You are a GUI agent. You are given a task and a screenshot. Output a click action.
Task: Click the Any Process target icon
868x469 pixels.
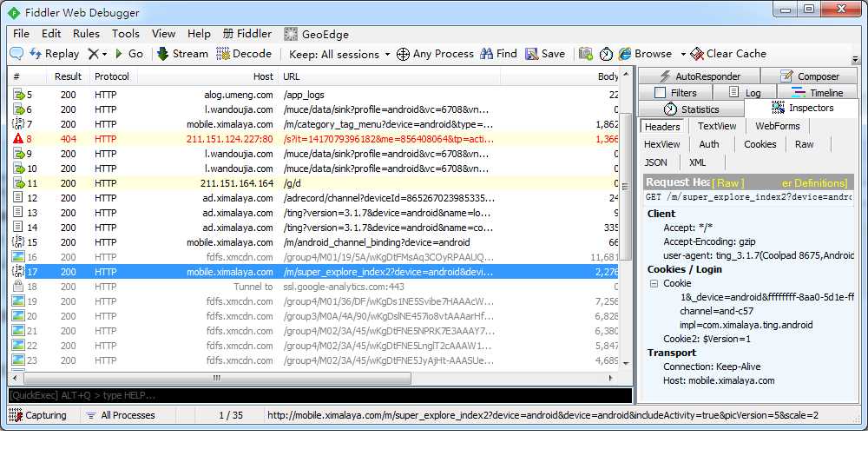point(403,54)
